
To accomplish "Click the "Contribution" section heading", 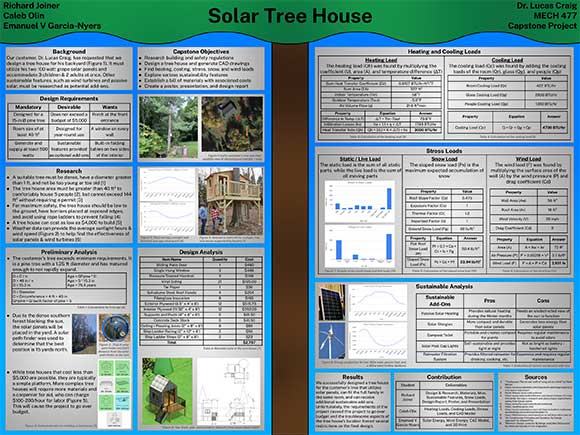I will pyautogui.click(x=444, y=377).
